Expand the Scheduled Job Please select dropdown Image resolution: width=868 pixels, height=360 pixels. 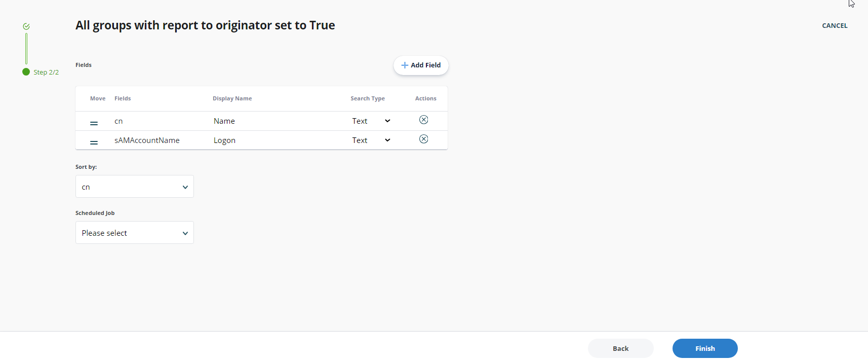(134, 232)
